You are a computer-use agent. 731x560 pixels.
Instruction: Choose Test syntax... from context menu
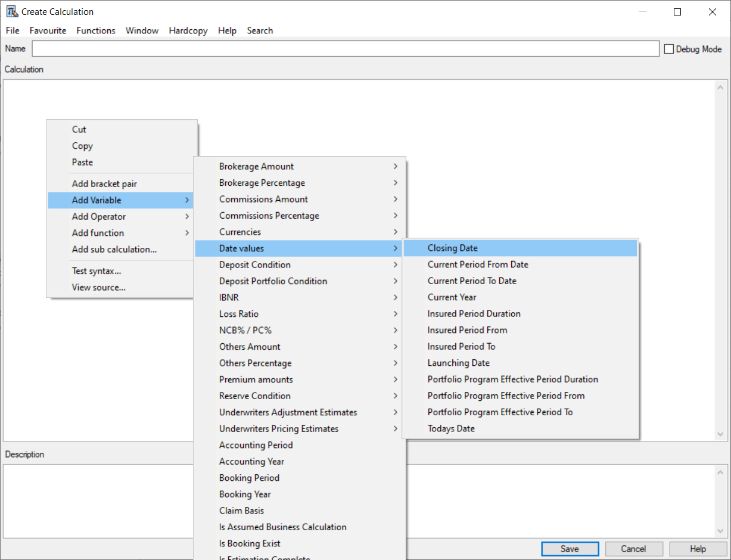click(x=97, y=271)
